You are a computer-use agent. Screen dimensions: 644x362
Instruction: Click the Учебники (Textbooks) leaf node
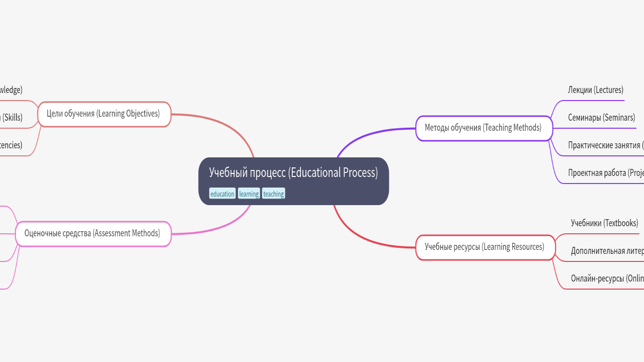(x=604, y=223)
